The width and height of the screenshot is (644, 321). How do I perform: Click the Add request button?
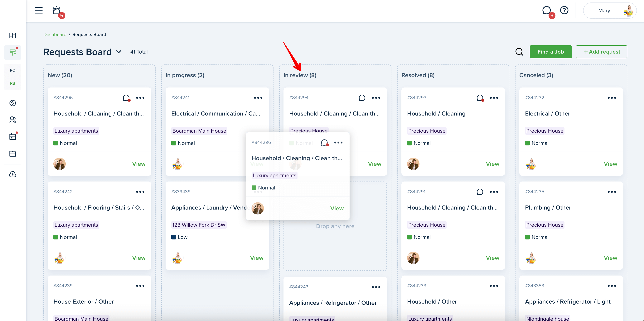click(601, 52)
